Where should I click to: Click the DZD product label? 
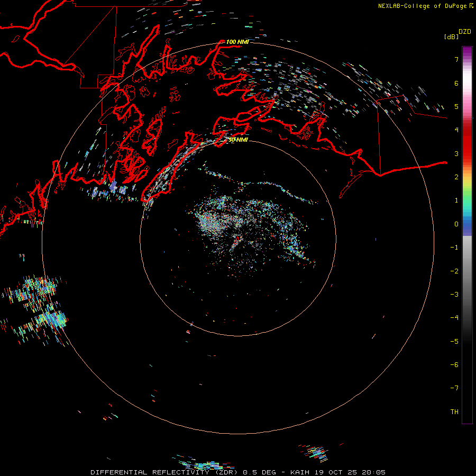click(465, 32)
